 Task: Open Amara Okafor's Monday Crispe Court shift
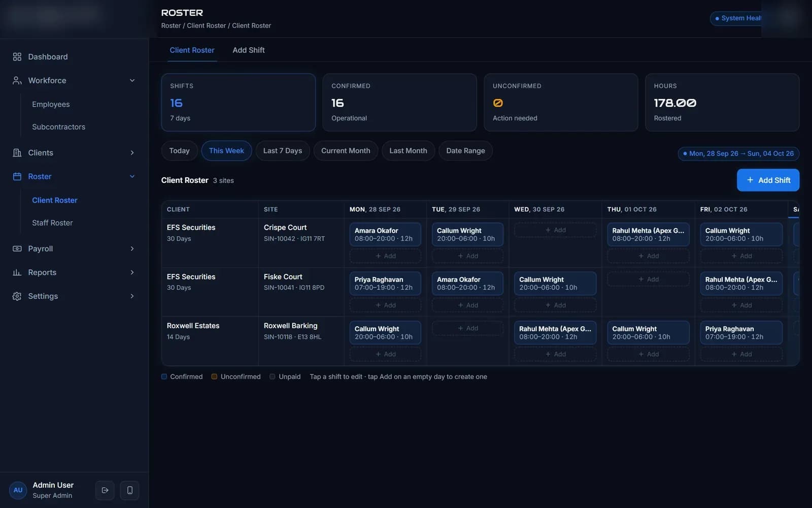[x=385, y=235]
